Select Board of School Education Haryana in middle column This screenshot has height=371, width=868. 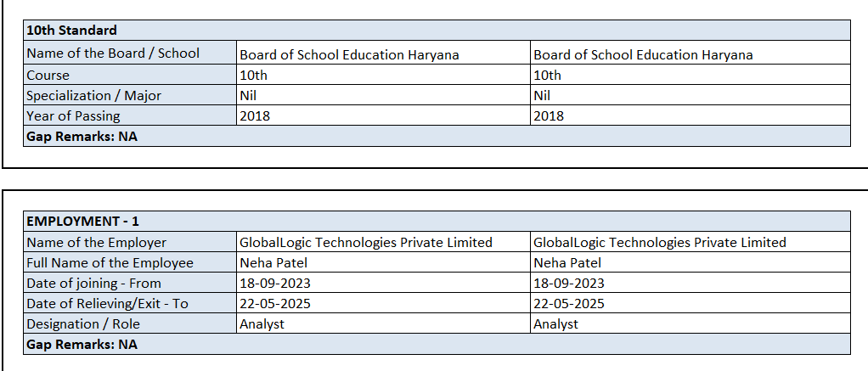coord(349,54)
